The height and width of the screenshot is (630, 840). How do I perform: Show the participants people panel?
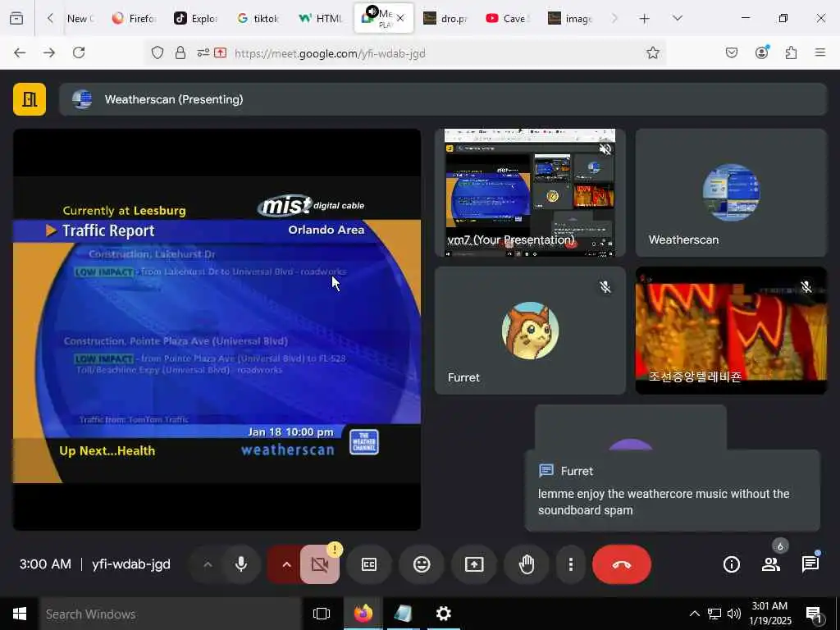click(771, 564)
